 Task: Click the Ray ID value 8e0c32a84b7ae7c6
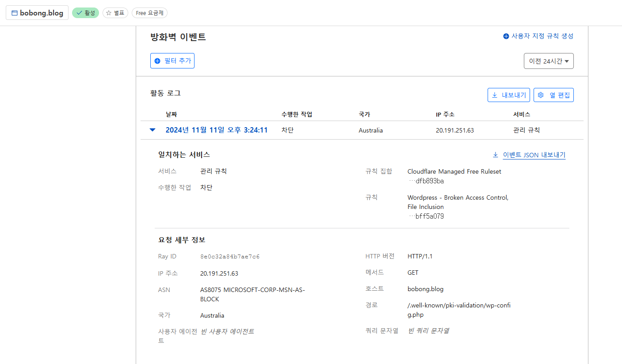[230, 256]
